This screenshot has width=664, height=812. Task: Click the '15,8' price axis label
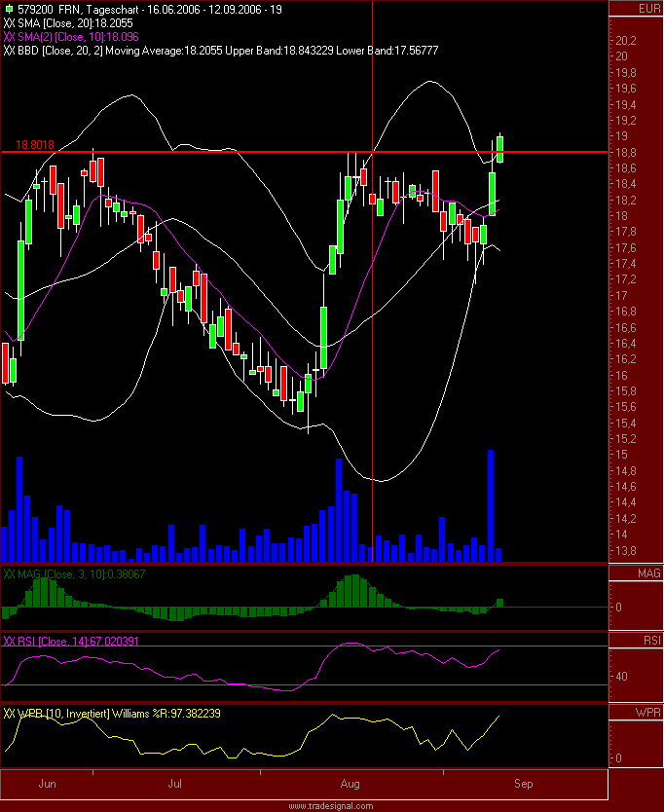pyautogui.click(x=626, y=391)
